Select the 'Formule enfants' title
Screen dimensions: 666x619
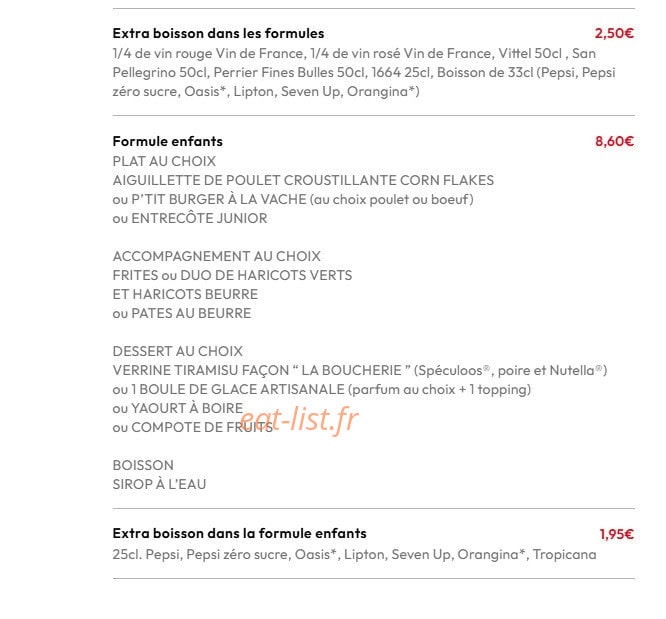[167, 141]
